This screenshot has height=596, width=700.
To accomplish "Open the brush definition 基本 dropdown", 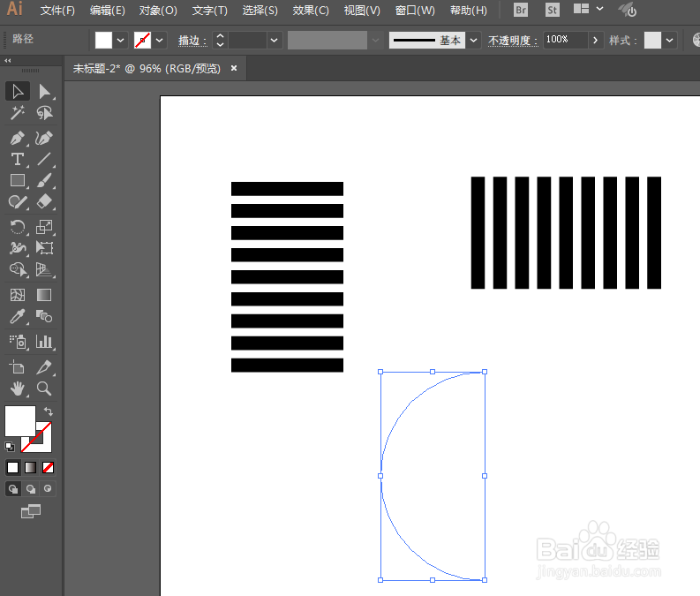I will point(474,41).
